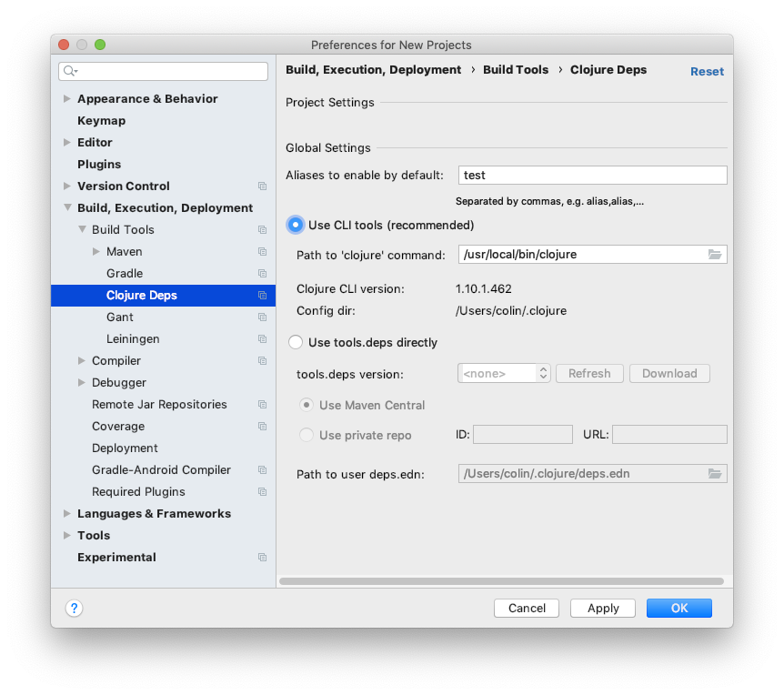This screenshot has height=695, width=784.
Task: Click the project-level icon beside Experimental
Action: (262, 557)
